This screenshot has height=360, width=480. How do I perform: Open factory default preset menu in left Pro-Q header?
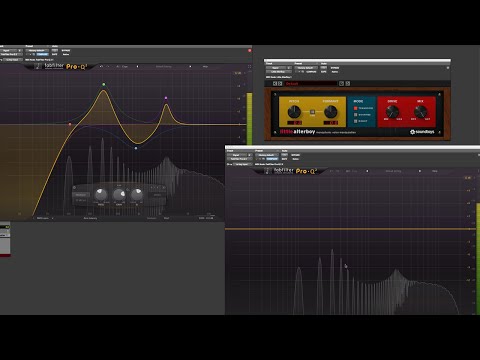pyautogui.click(x=37, y=50)
